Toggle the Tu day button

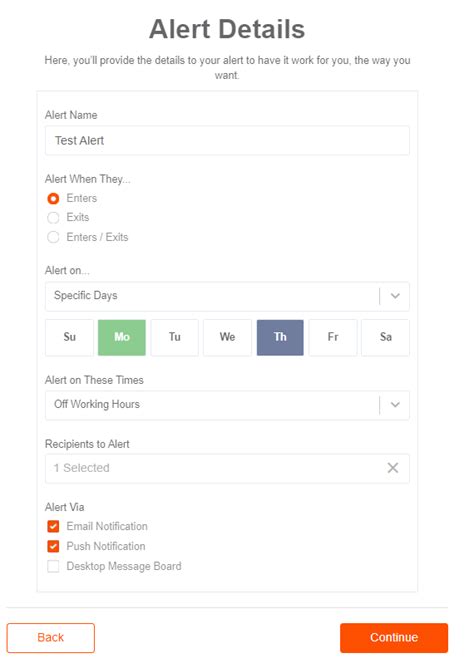(175, 337)
